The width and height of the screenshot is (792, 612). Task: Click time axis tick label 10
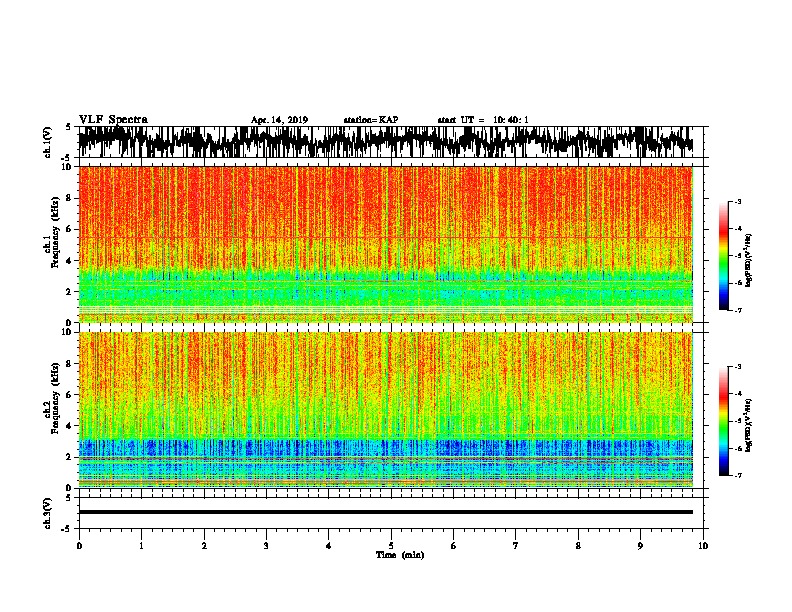[x=703, y=546]
